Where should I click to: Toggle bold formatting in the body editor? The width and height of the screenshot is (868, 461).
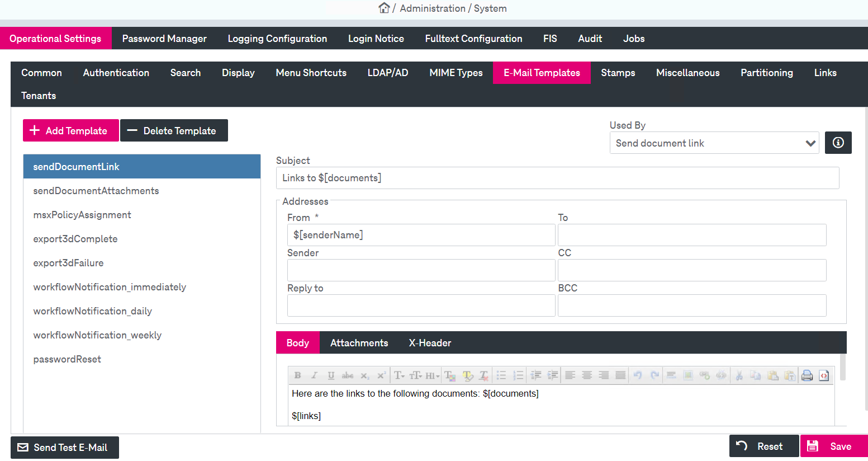(x=297, y=375)
